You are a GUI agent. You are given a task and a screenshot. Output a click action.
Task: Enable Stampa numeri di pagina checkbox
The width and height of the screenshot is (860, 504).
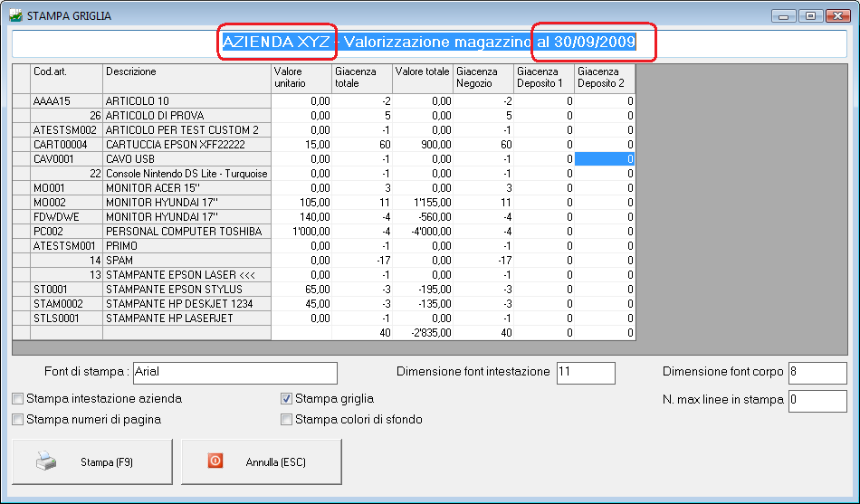pyautogui.click(x=18, y=420)
